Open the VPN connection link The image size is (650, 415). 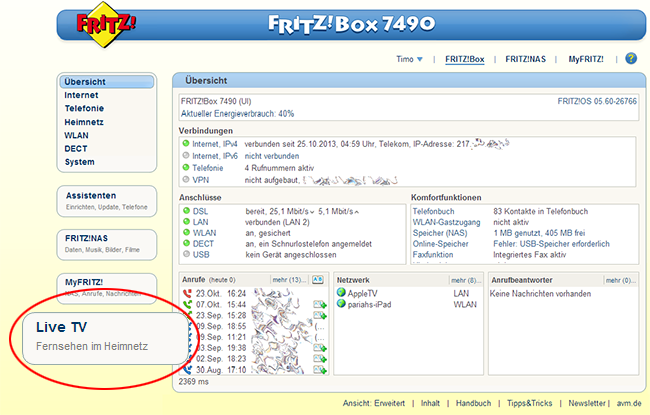pos(201,180)
